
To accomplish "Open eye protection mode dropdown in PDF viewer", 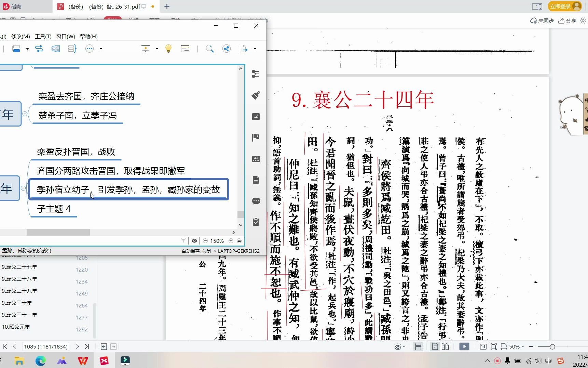I will point(399,347).
